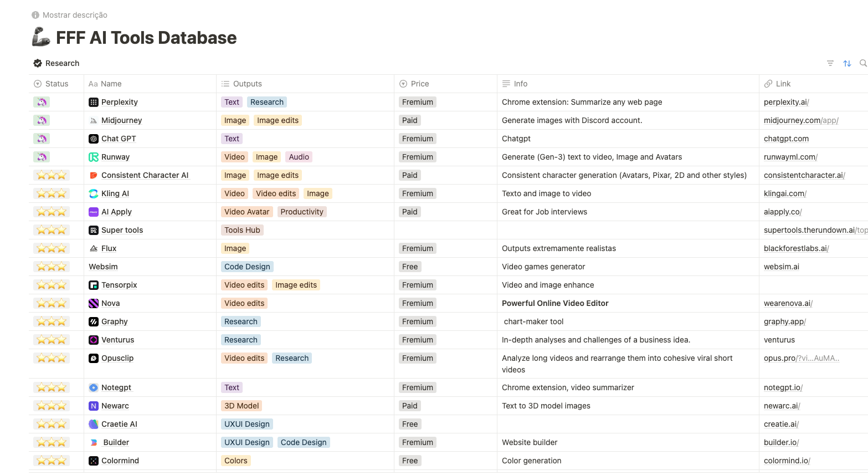Open the colormind.io link

(x=786, y=461)
